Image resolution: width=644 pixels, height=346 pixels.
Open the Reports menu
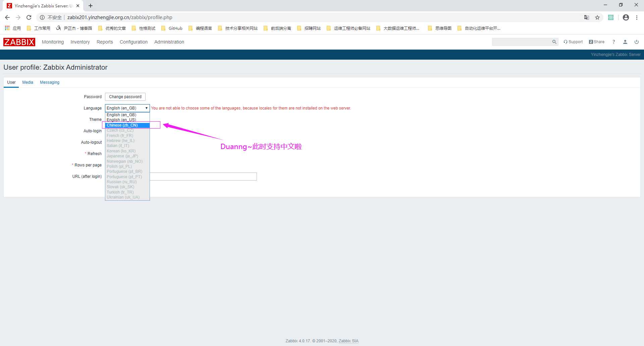(105, 42)
